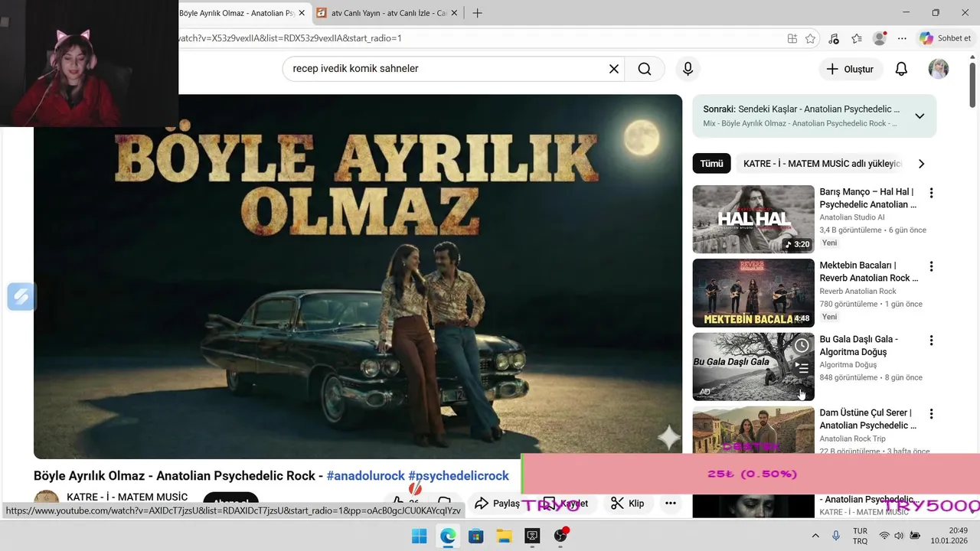Open the Anatolian Studio AI channel
The width and height of the screenshot is (980, 551).
point(851,217)
